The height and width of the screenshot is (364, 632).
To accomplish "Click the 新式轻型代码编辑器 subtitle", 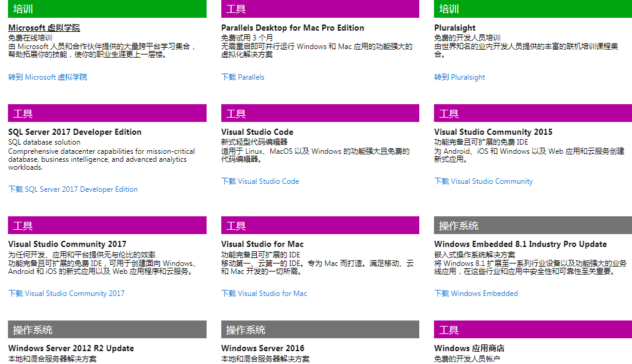I will (x=254, y=142).
